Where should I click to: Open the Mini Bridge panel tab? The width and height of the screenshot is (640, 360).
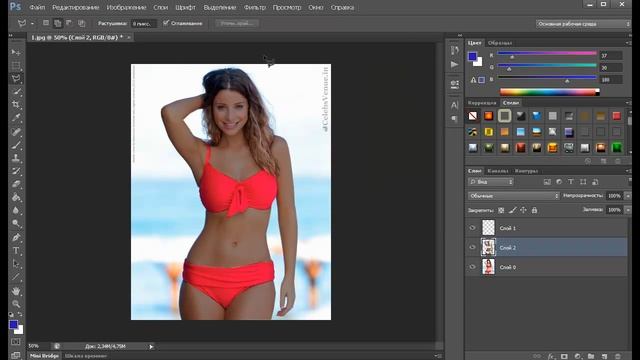(44, 356)
